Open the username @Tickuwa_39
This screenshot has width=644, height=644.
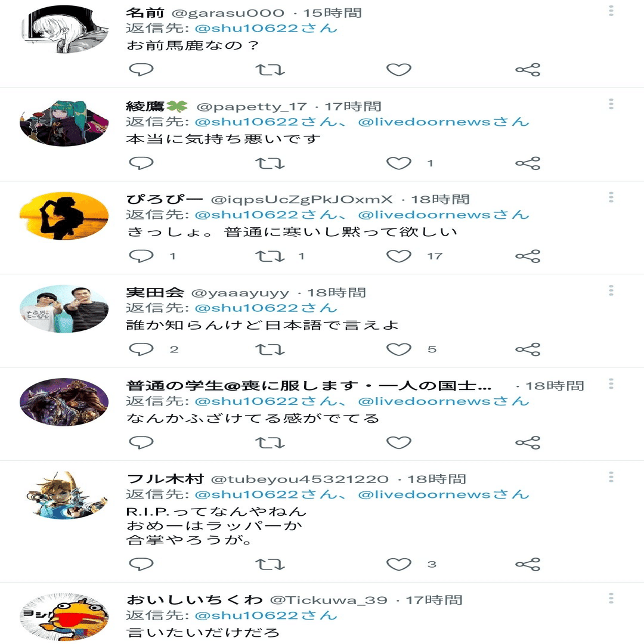[329, 600]
